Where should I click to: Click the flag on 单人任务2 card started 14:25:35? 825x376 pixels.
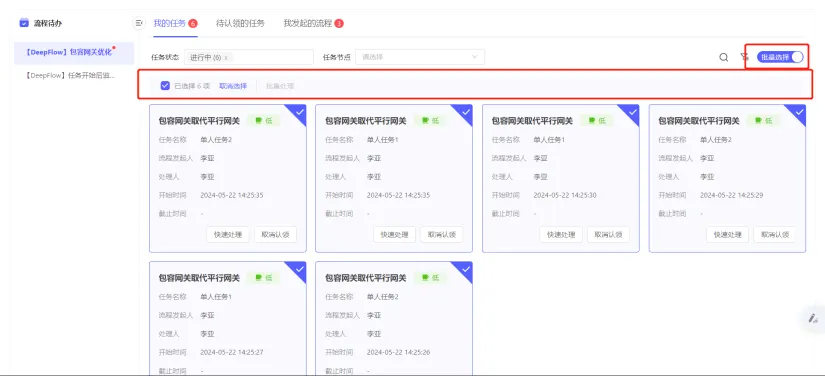259,120
